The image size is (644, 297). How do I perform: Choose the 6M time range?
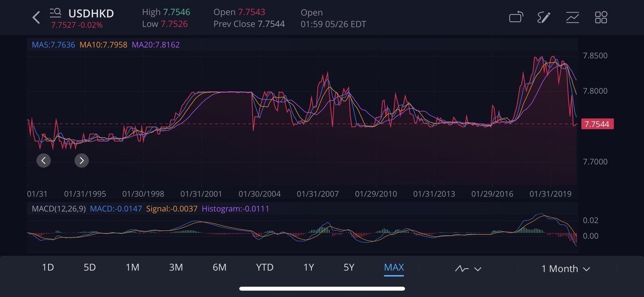tap(219, 267)
